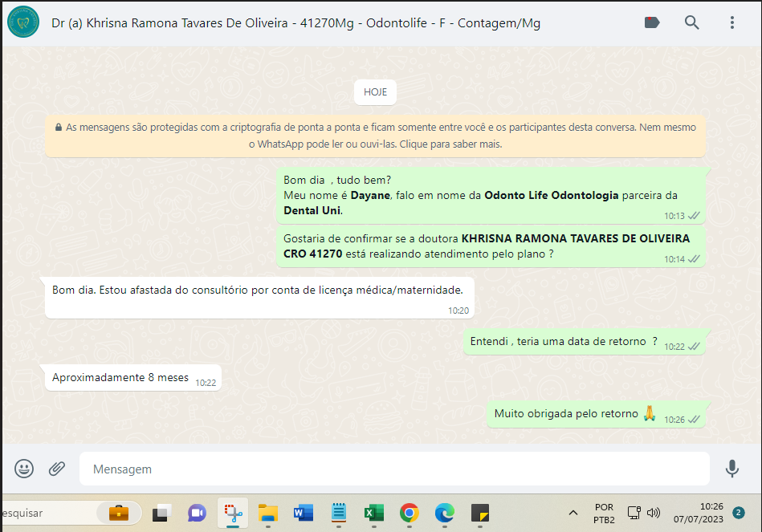The height and width of the screenshot is (532, 762).
Task: Open Microsoft Edge from taskbar
Action: (x=445, y=513)
